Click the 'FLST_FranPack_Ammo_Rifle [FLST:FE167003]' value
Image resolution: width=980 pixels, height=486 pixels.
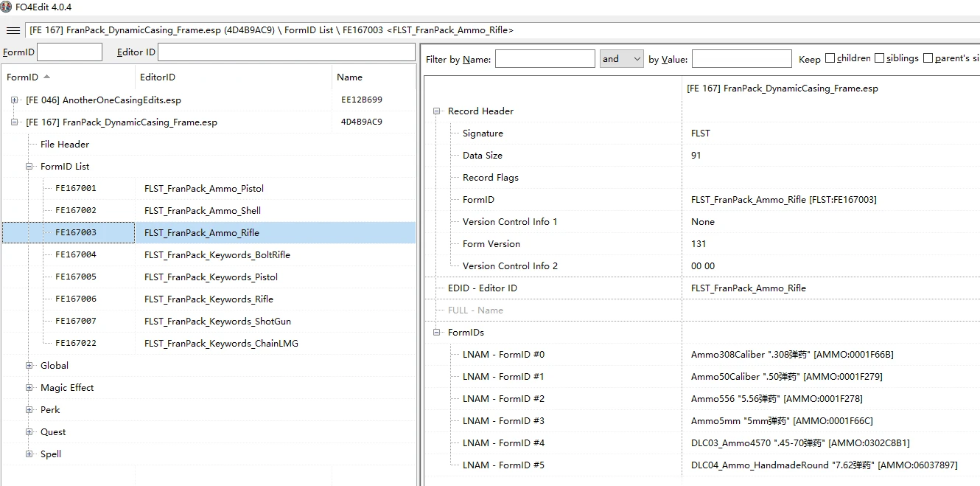(x=784, y=199)
